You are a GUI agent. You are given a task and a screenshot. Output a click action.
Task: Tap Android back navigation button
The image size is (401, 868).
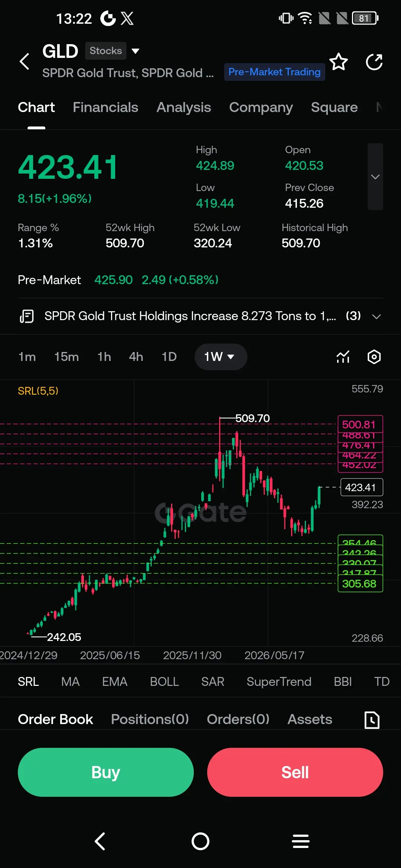100,841
